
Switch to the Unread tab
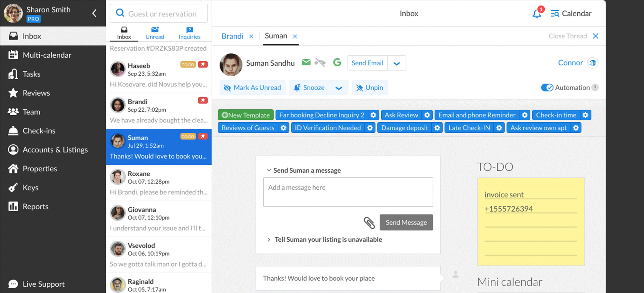[155, 33]
